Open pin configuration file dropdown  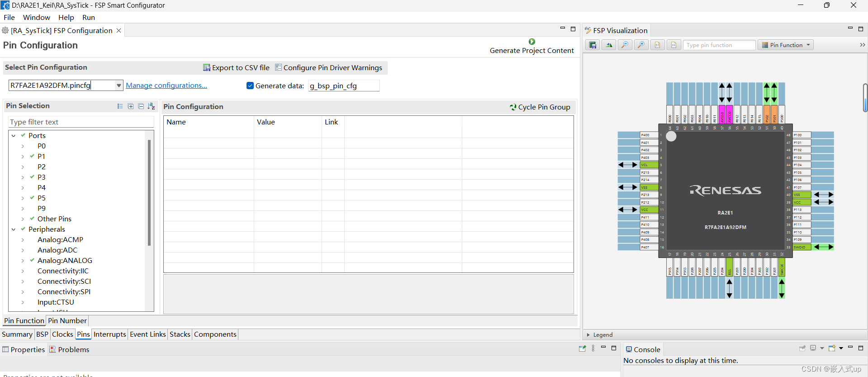coord(119,85)
